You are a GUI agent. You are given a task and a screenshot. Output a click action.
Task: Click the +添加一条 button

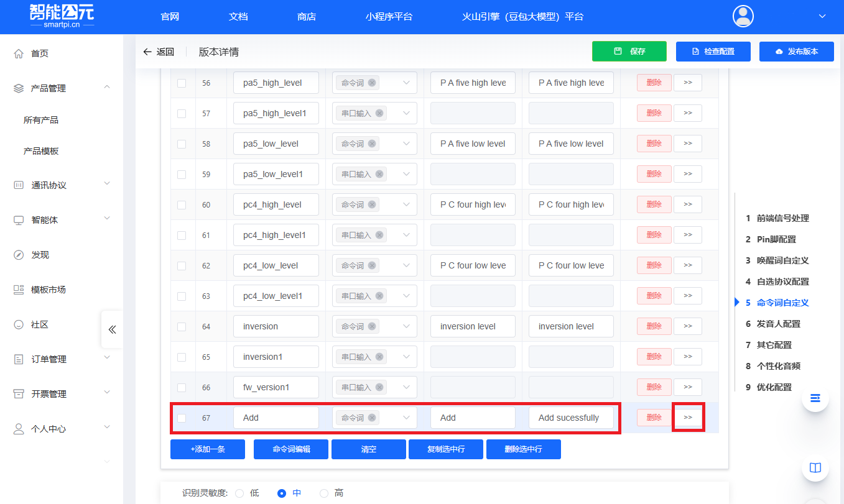pyautogui.click(x=208, y=449)
